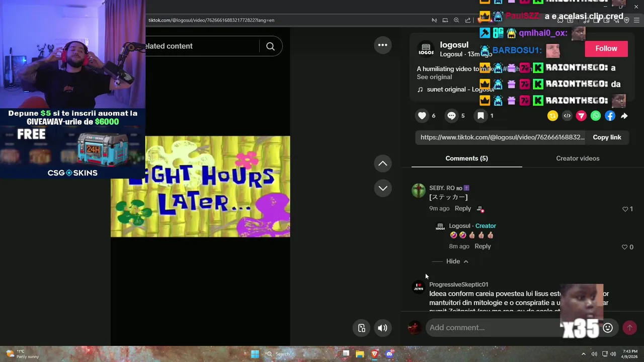Open File Explorer from taskbar
Viewport: 644px width, 362px height.
point(360,354)
